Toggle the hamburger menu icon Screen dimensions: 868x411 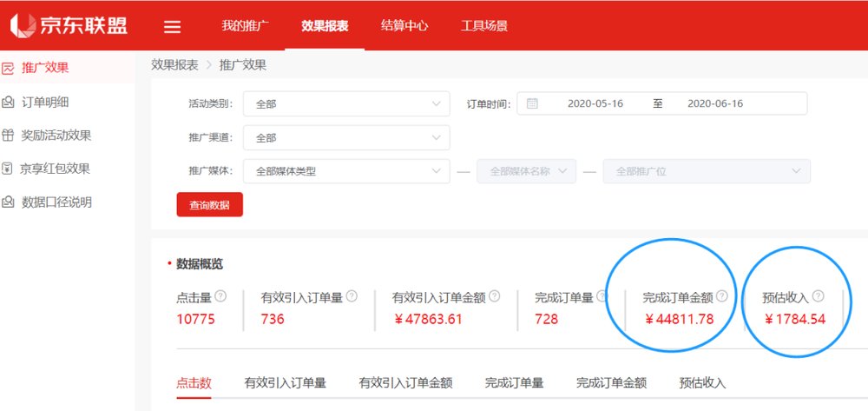[172, 27]
